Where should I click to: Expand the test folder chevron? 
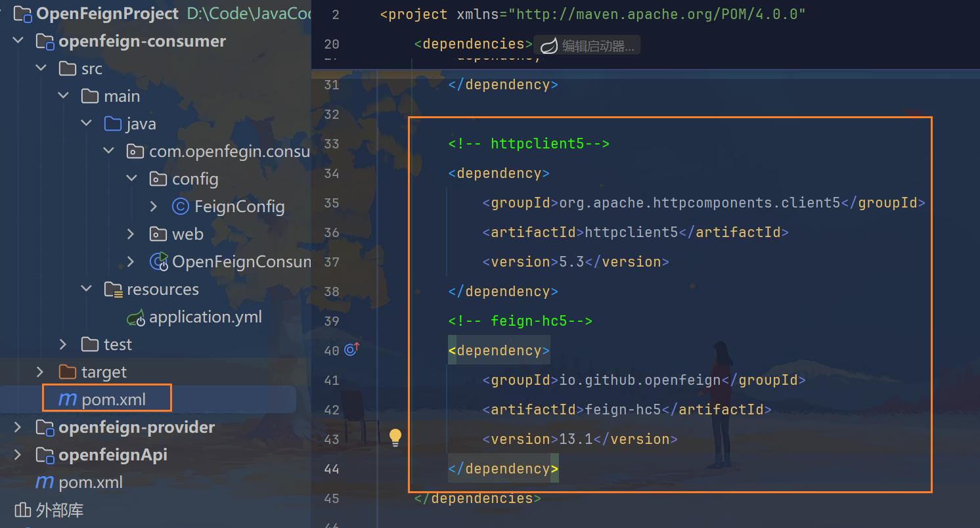[x=64, y=345]
